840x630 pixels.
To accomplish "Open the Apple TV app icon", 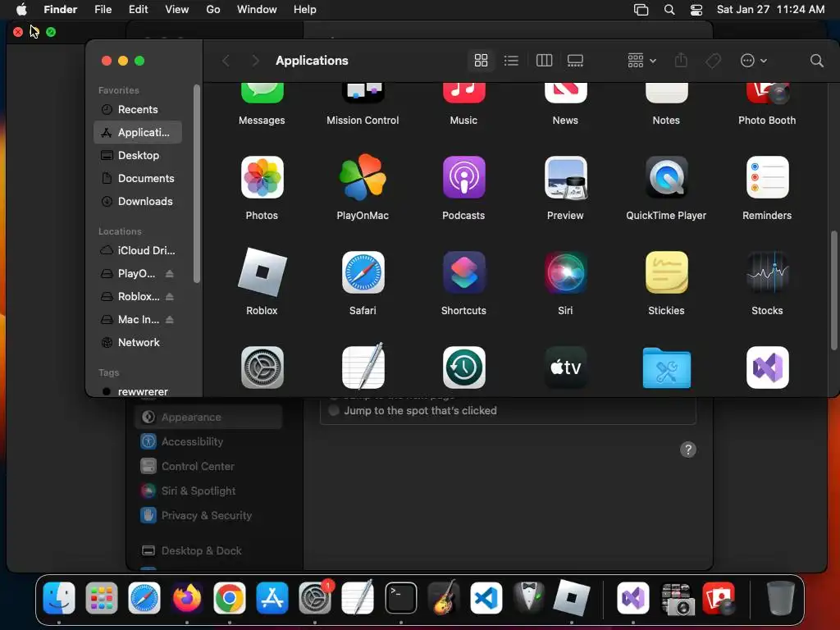I will 565,367.
